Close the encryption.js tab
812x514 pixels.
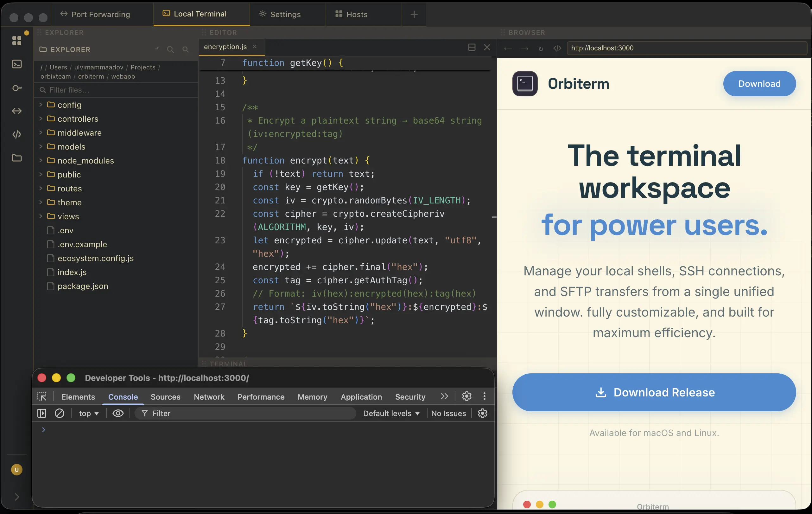(255, 47)
